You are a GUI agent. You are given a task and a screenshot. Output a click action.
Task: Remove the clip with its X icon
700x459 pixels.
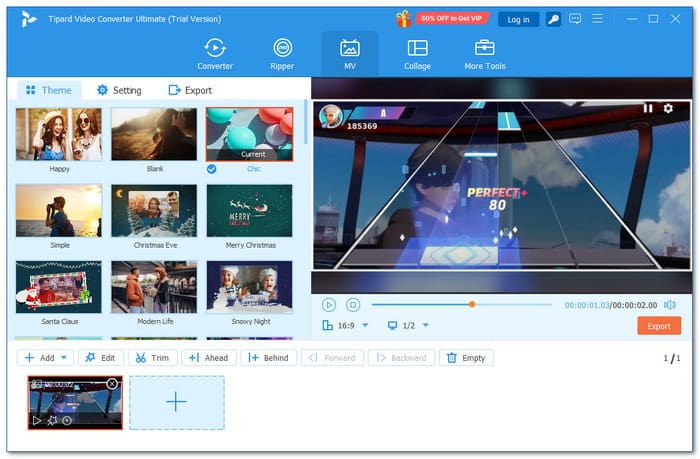(112, 384)
